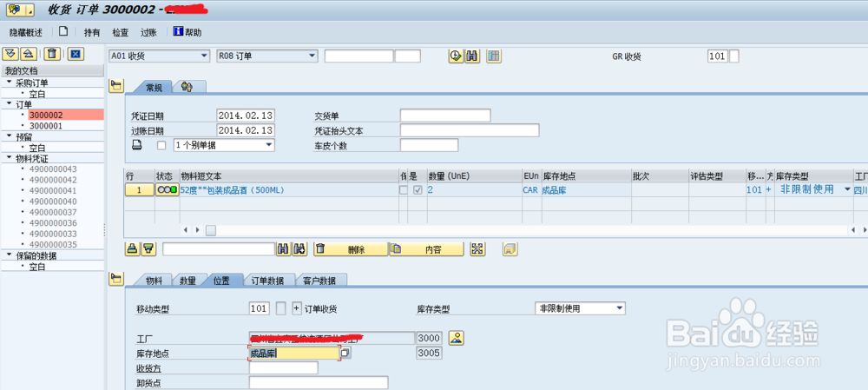
Task: Click the blue info help icon
Action: pos(178,31)
